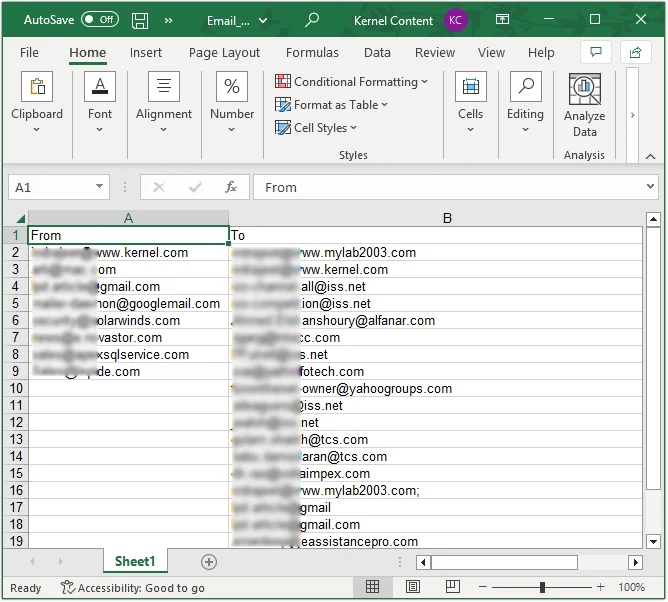Click horizontal scrollbar left arrow
The image size is (668, 602).
(423, 562)
